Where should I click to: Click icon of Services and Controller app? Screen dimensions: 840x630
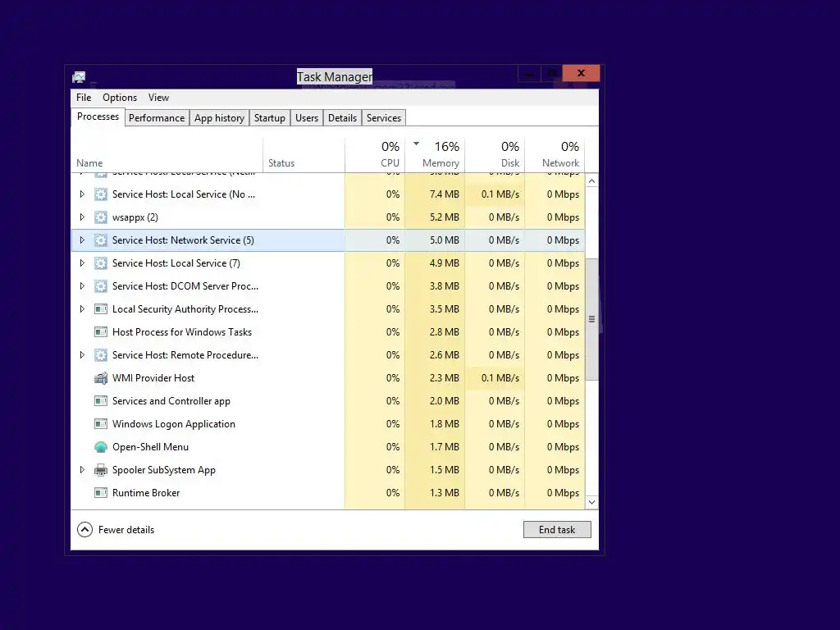[x=101, y=401]
